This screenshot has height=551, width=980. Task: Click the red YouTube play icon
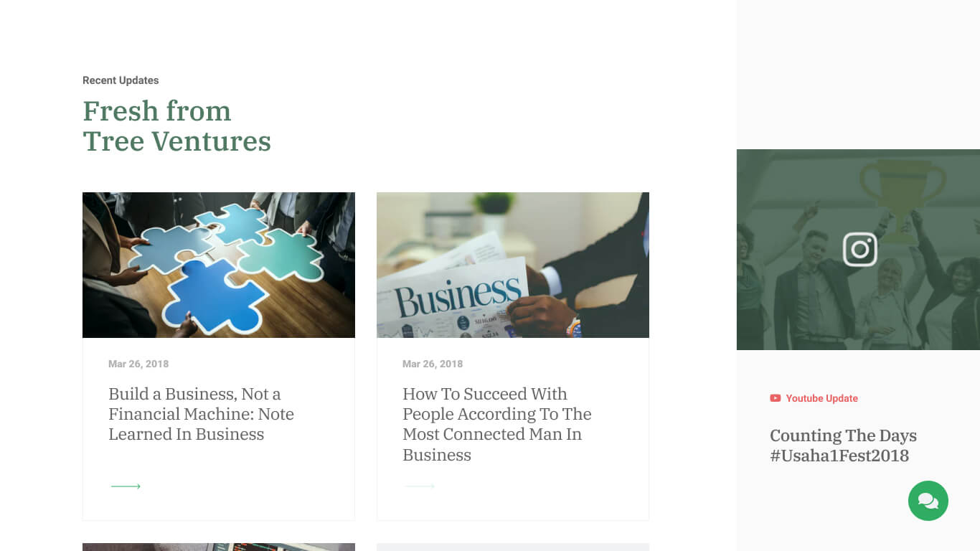[775, 398]
